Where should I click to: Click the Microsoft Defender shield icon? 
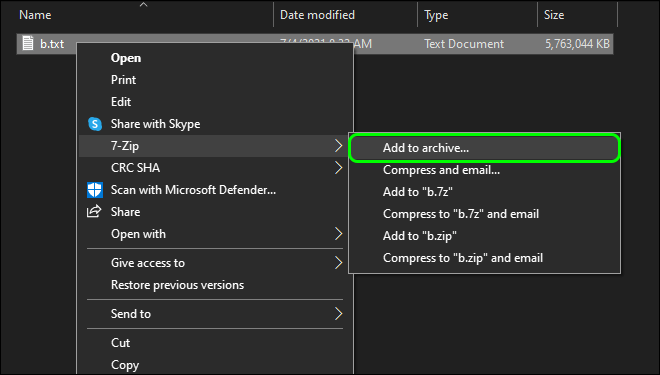tap(95, 190)
